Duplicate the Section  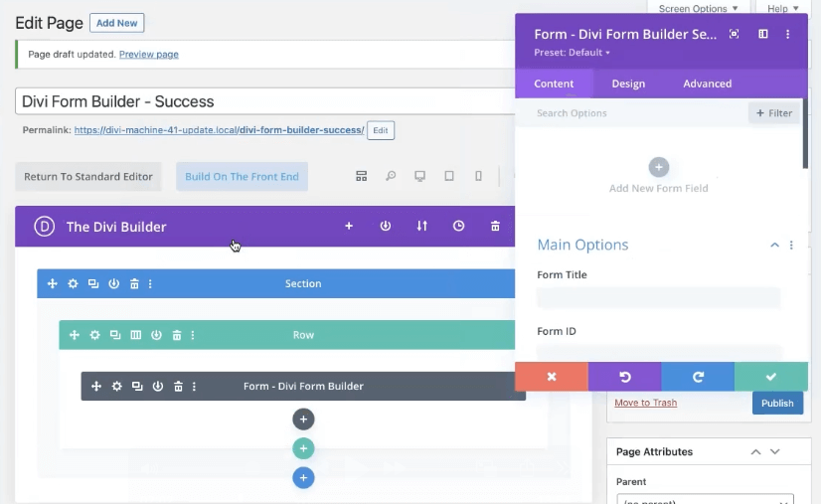93,283
